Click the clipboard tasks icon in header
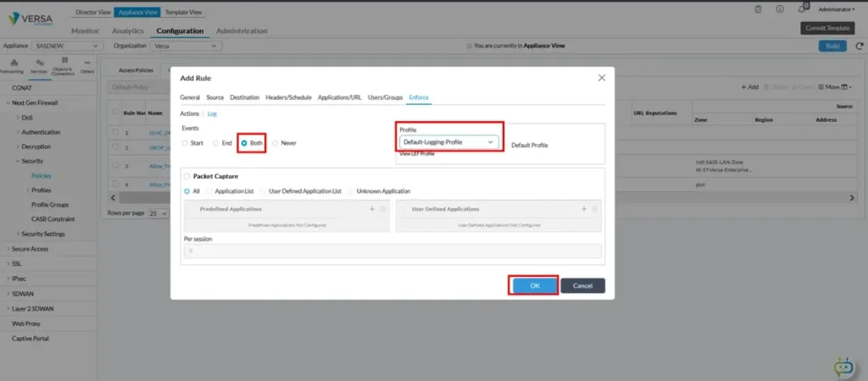 tap(757, 9)
